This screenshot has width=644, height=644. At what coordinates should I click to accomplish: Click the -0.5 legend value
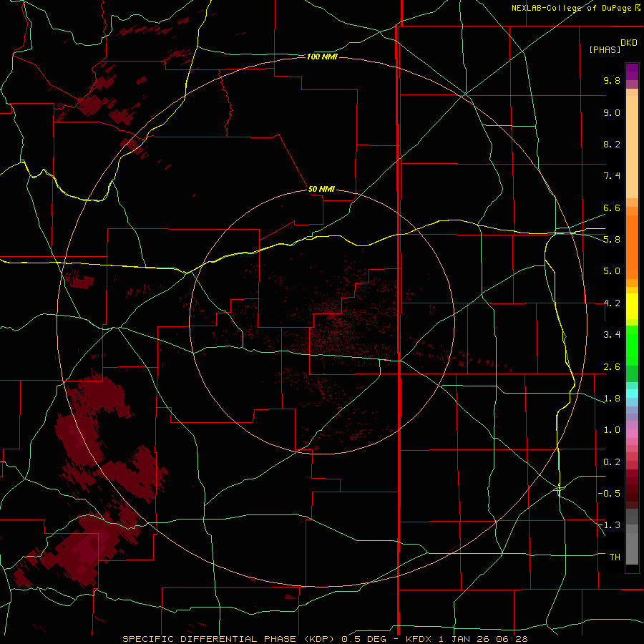pyautogui.click(x=609, y=494)
